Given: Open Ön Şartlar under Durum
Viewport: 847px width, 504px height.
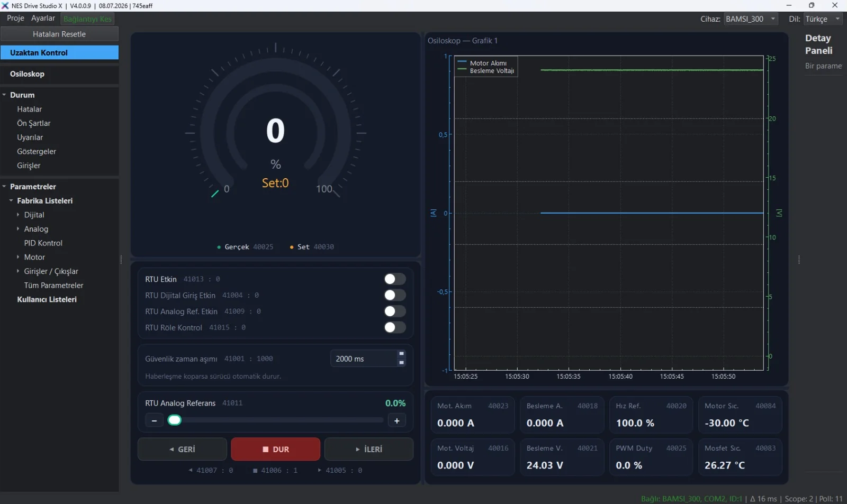Looking at the screenshot, I should click(x=34, y=123).
